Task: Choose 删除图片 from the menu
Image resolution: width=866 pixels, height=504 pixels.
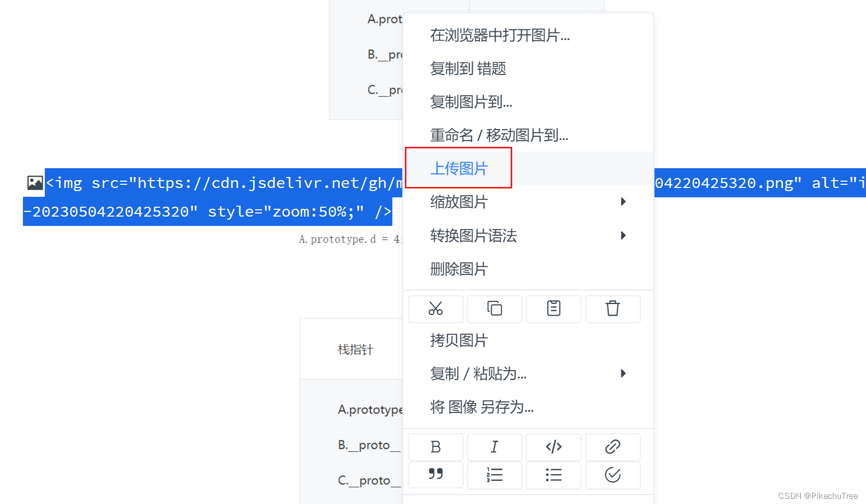Action: coord(459,269)
